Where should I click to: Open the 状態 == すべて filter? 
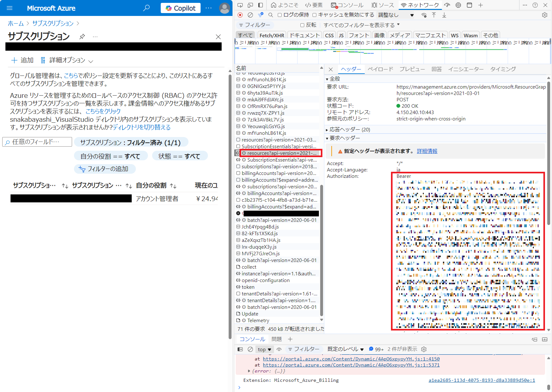pos(180,156)
